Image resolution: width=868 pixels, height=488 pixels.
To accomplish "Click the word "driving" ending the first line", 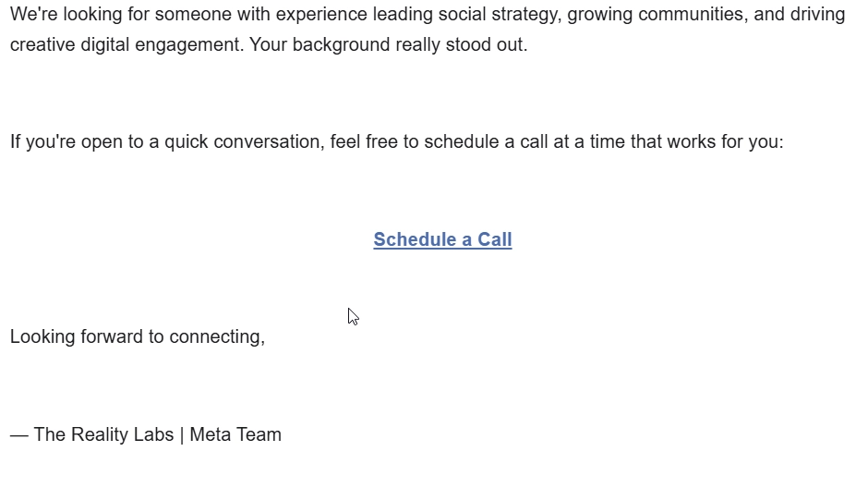I will coord(817,15).
